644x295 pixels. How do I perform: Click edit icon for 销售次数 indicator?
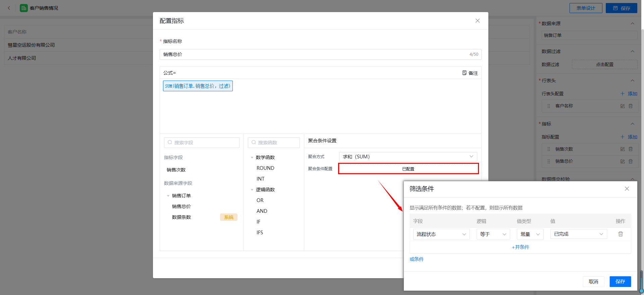(622, 149)
